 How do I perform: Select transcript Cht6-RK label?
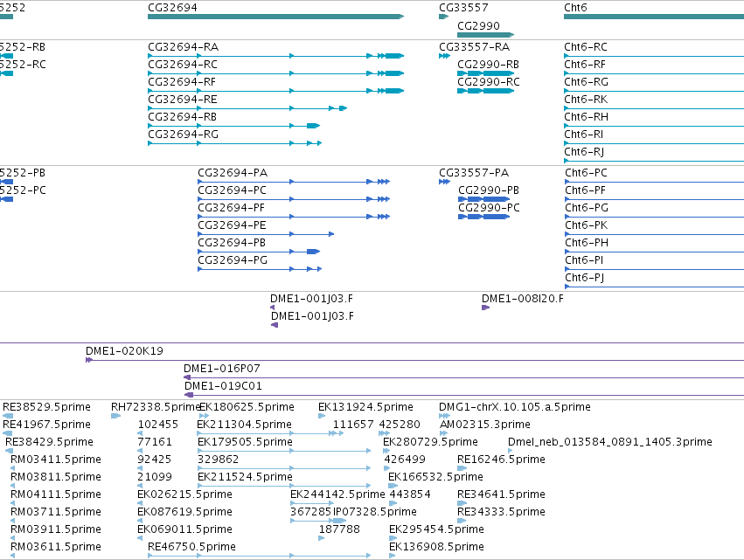[x=586, y=100]
